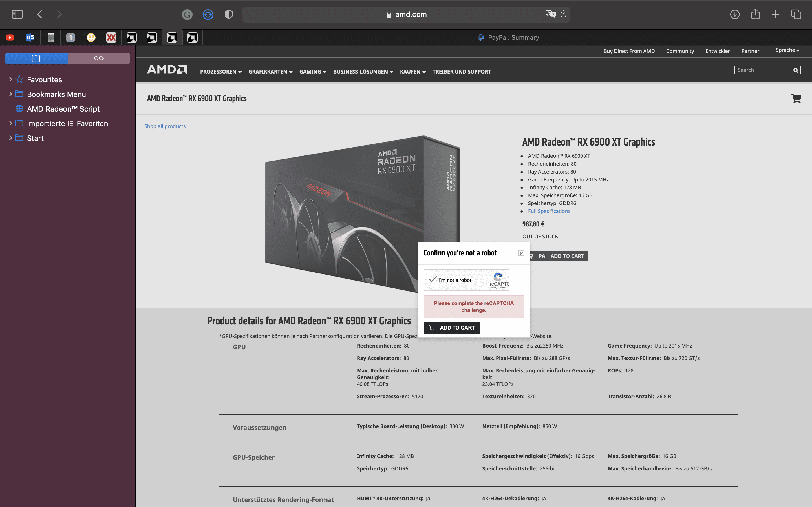Toggle the Safari sidebar button

(17, 14)
